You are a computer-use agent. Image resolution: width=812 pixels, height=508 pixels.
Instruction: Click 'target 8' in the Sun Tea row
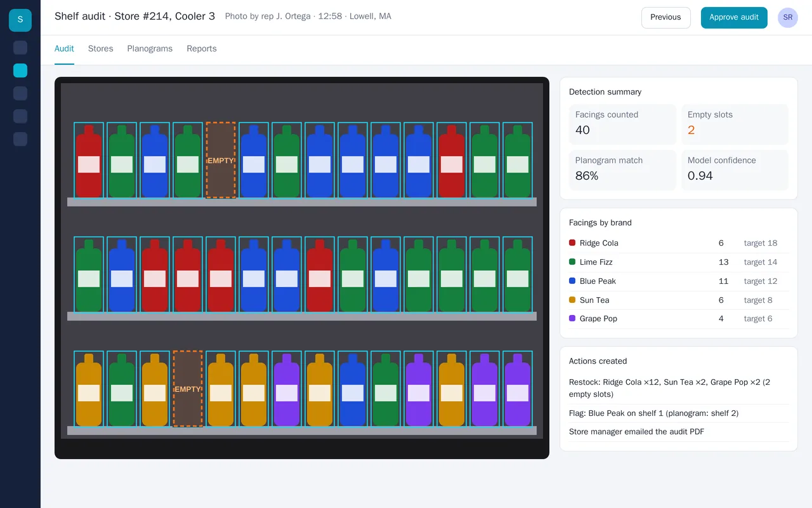[758, 300]
